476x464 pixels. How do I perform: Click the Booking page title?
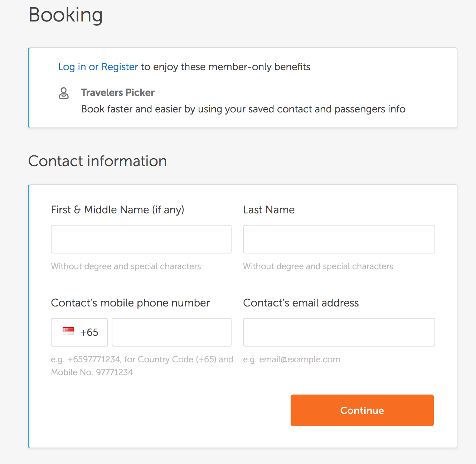pos(65,15)
